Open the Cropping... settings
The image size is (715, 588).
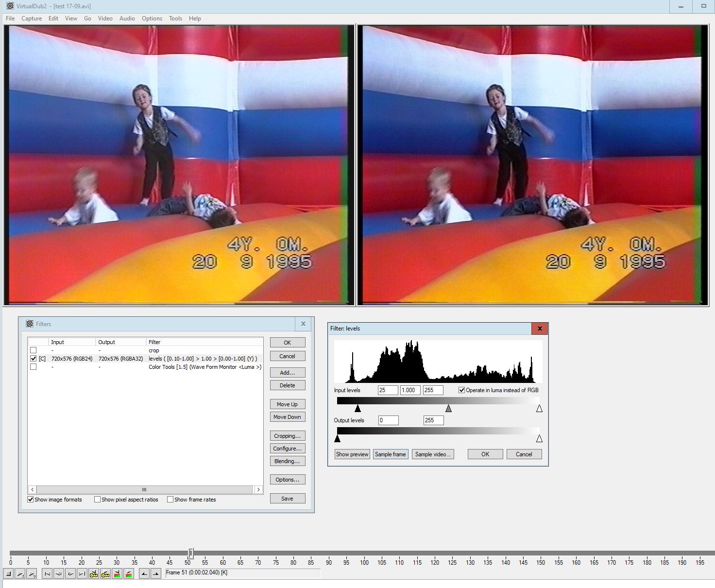pyautogui.click(x=288, y=436)
